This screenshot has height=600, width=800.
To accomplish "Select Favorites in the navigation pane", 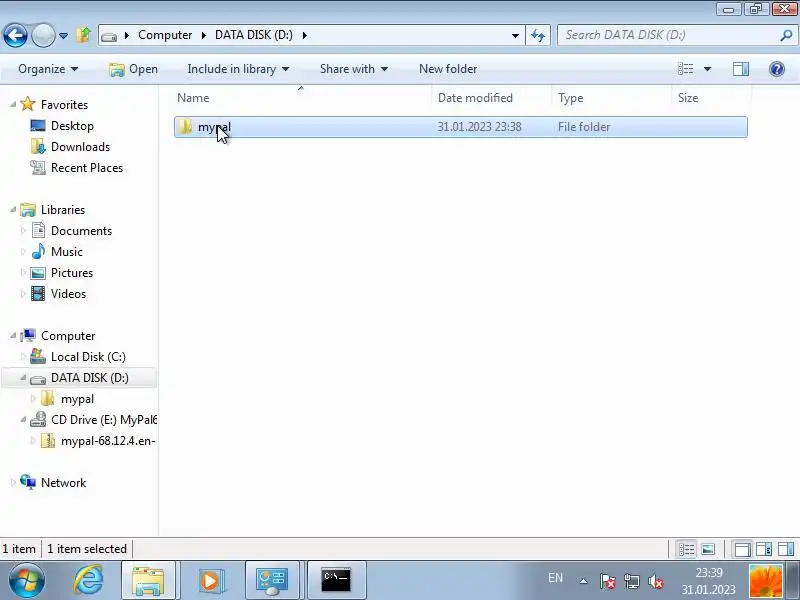I will [64, 105].
